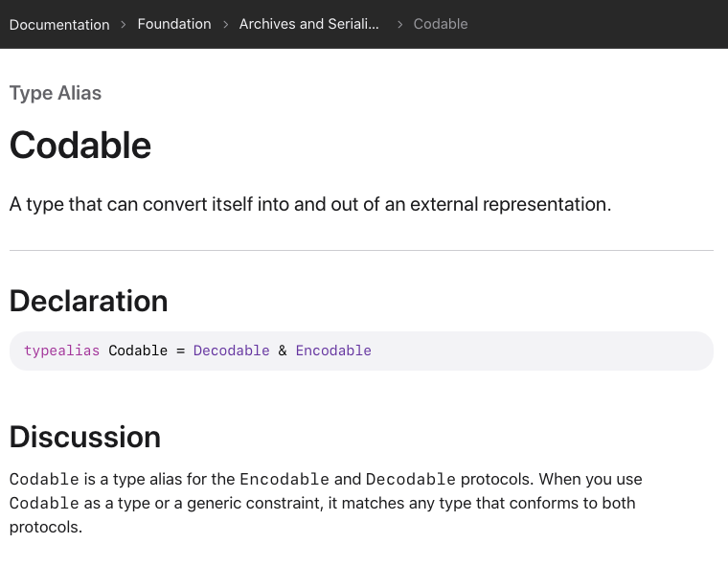
Task: Open the Archives and Serialization breadcrumb
Action: click(x=308, y=24)
